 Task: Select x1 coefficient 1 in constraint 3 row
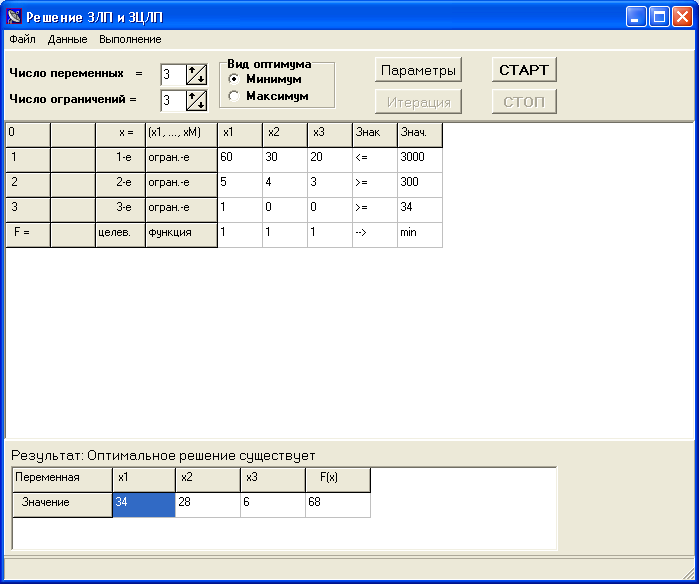pyautogui.click(x=240, y=210)
